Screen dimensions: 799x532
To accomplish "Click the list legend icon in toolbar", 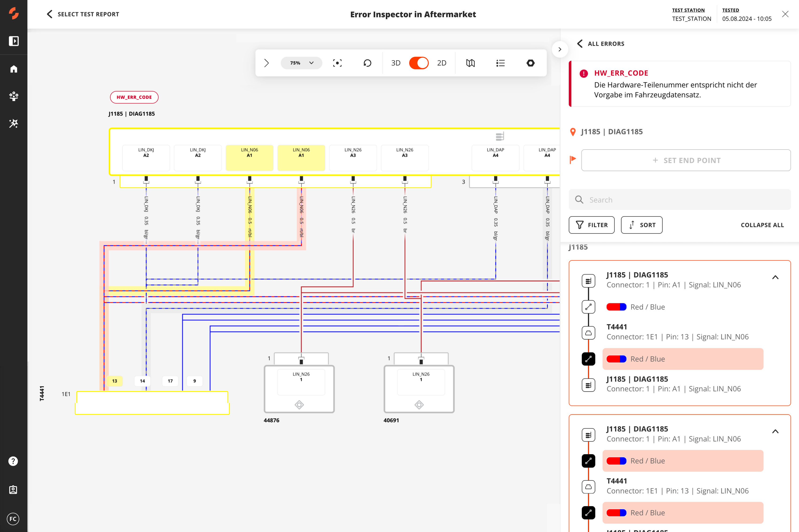I will pyautogui.click(x=500, y=63).
